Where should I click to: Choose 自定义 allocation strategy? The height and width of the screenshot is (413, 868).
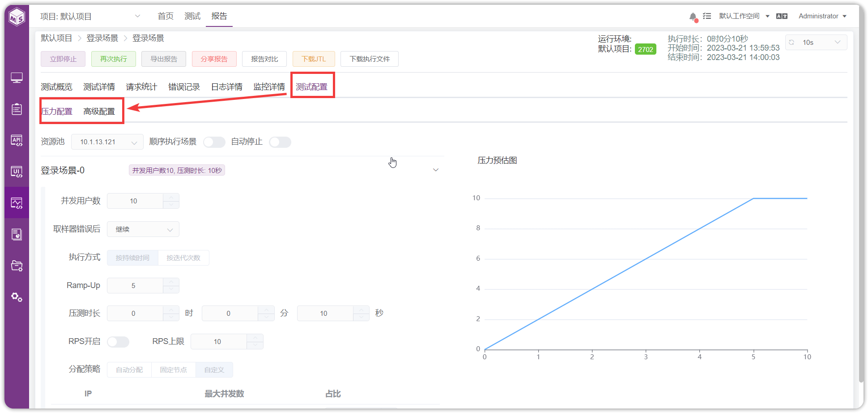pos(214,370)
